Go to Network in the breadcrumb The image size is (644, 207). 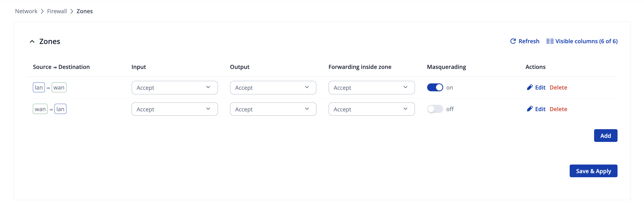click(26, 11)
